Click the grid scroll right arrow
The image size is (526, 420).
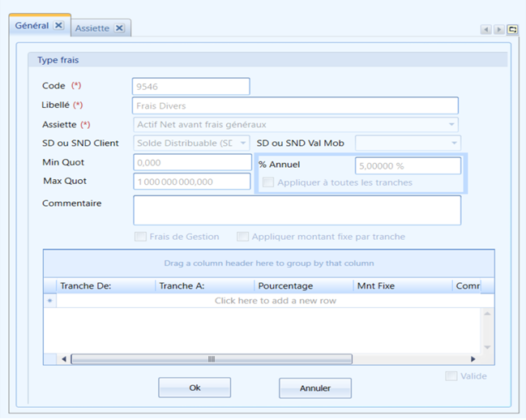coord(473,359)
